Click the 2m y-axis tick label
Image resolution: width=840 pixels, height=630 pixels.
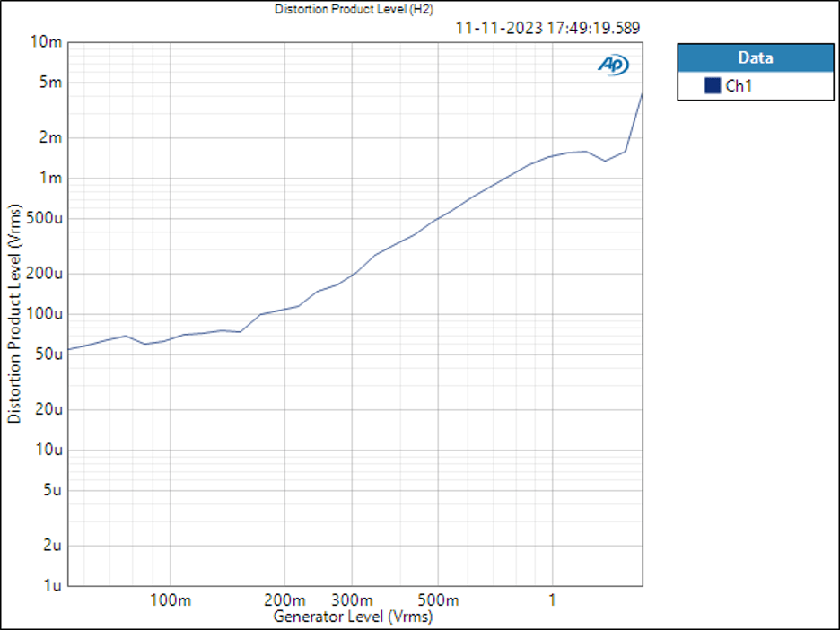click(50, 137)
